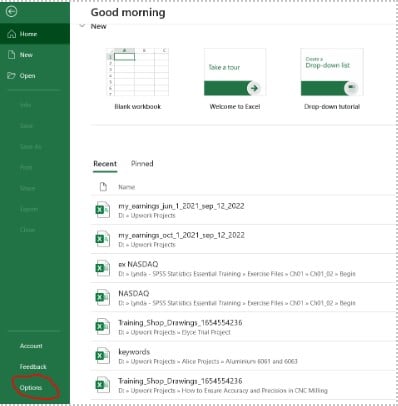Click Excel icon beside keywords file
Image resolution: width=398 pixels, height=406 pixels.
[102, 356]
